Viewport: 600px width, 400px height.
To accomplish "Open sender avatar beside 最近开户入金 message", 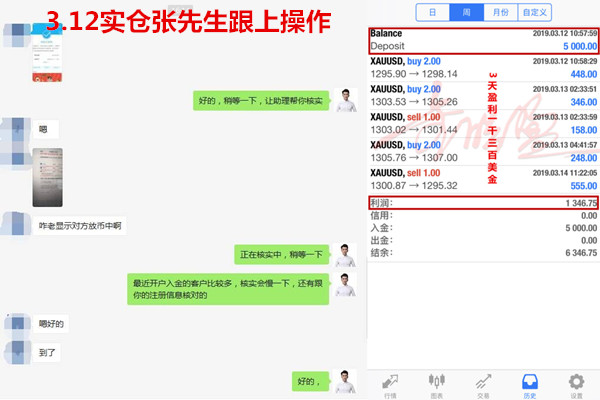I will (346, 285).
